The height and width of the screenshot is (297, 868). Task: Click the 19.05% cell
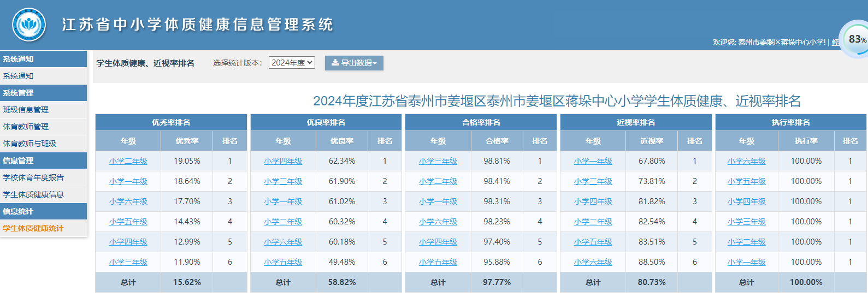[x=187, y=161]
